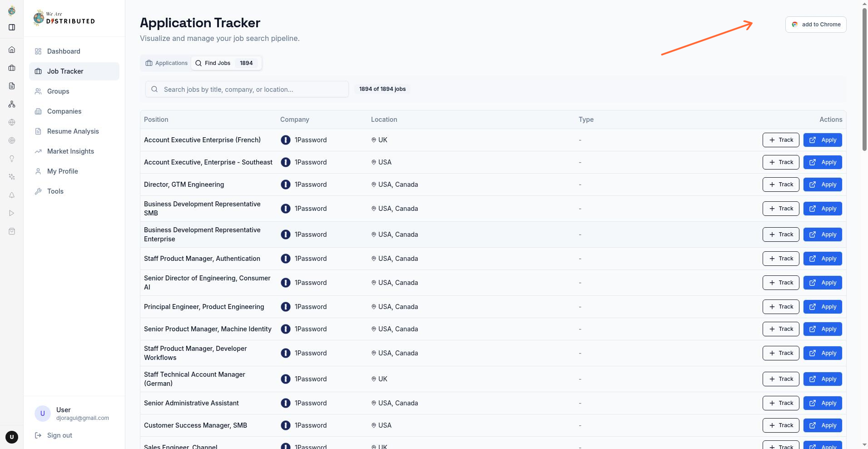Click the search magnifier icon in search box
The width and height of the screenshot is (868, 449).
tap(154, 89)
